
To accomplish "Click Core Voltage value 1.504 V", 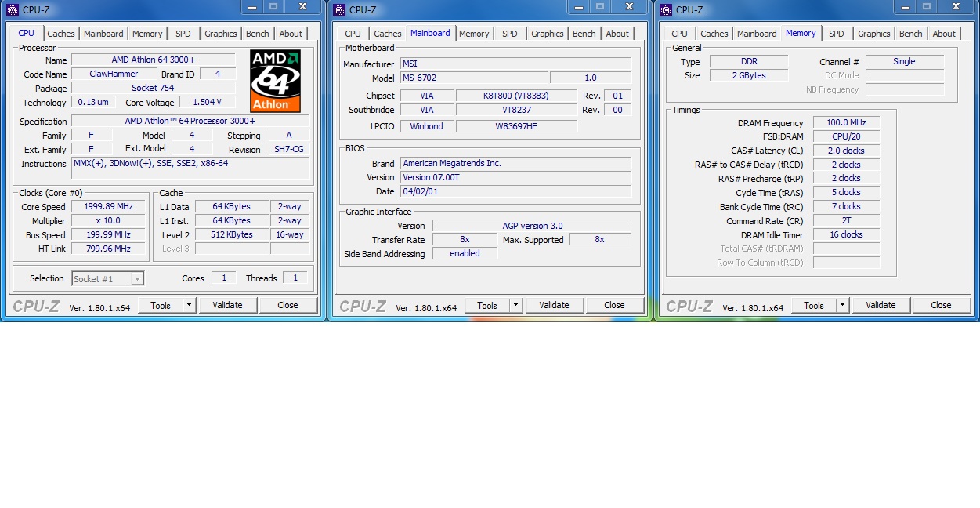I will click(x=208, y=102).
